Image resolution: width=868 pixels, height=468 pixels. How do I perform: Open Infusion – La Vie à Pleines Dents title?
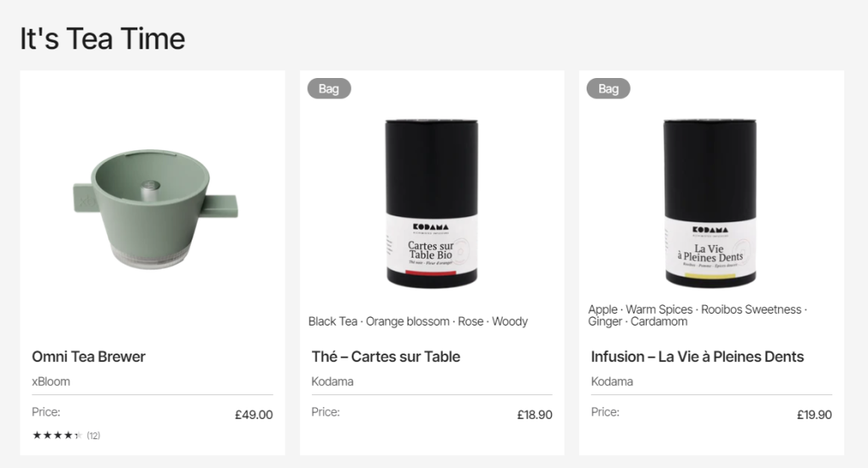[x=697, y=357]
